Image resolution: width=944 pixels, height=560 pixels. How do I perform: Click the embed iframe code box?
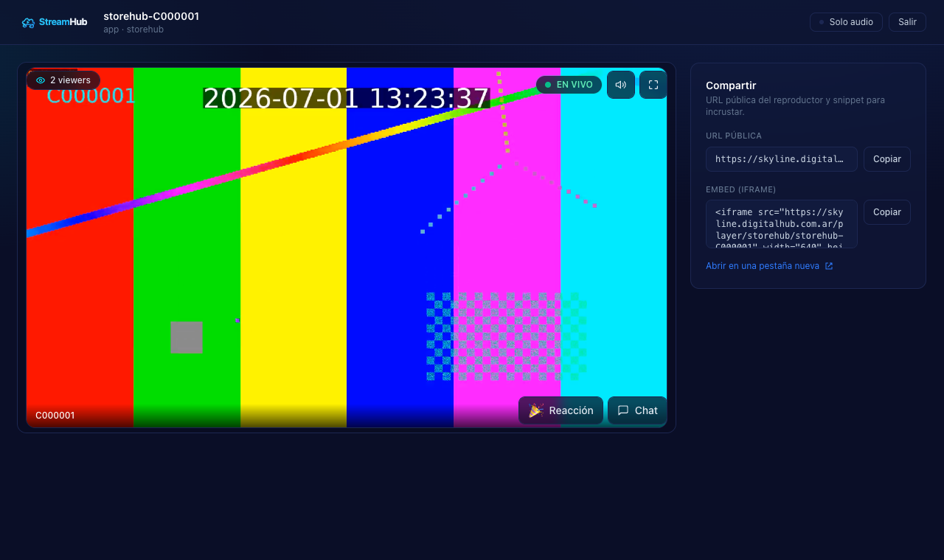782,224
